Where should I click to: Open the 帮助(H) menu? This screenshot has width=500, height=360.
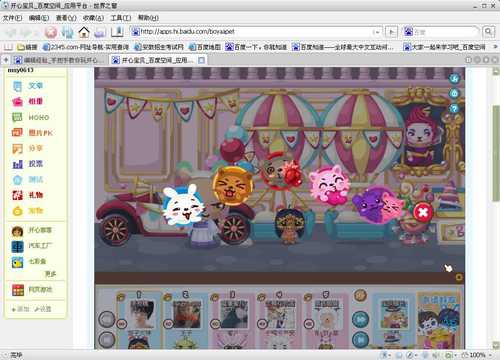[x=148, y=18]
